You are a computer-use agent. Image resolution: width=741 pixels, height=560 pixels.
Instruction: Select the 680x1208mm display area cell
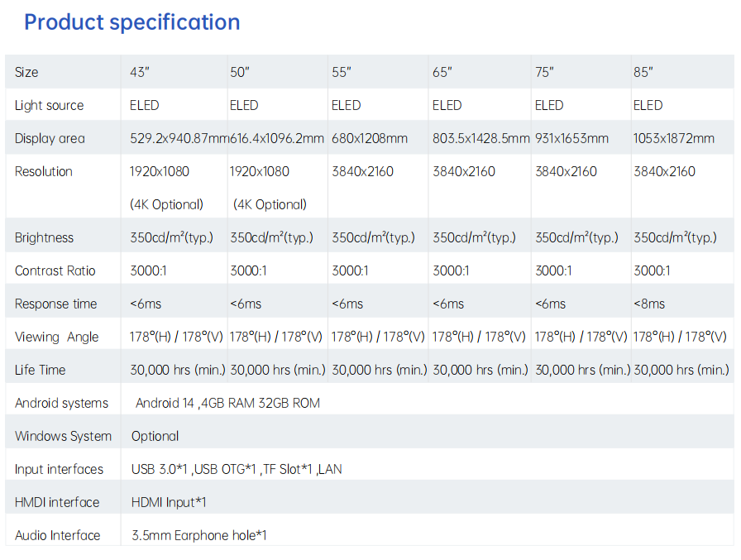point(370,138)
